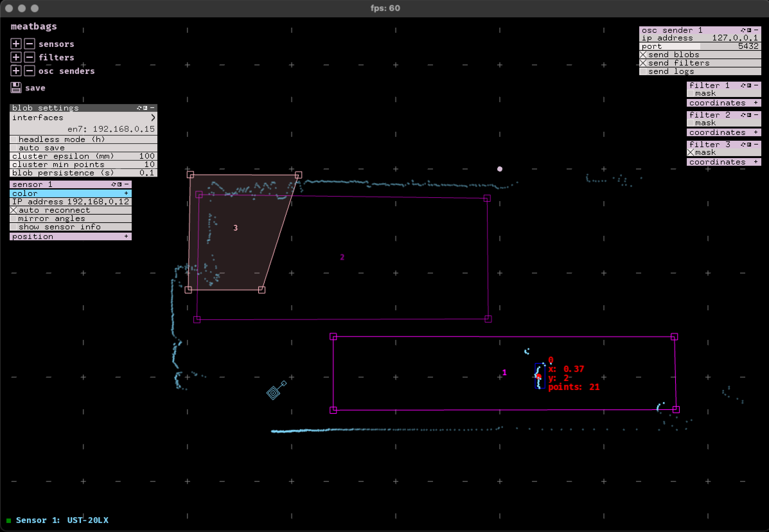Screen dimensions: 769x532
Task: Select filter 2 bottom-right corner handle
Action: coord(488,319)
